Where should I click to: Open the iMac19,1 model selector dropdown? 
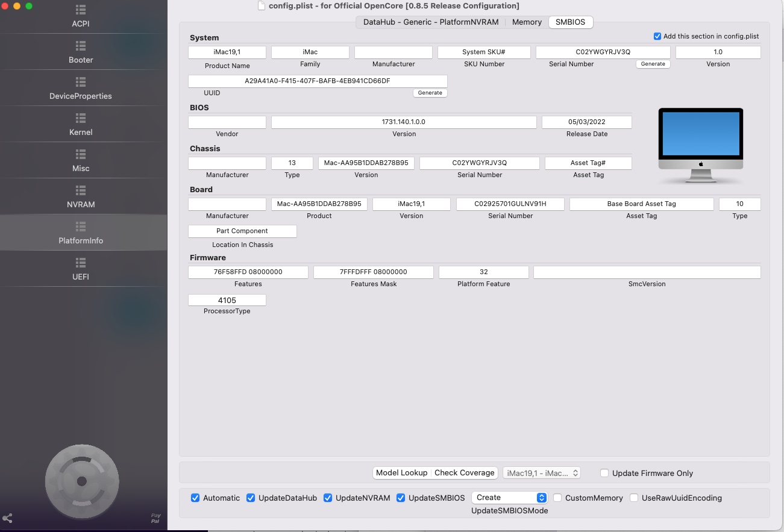click(542, 473)
